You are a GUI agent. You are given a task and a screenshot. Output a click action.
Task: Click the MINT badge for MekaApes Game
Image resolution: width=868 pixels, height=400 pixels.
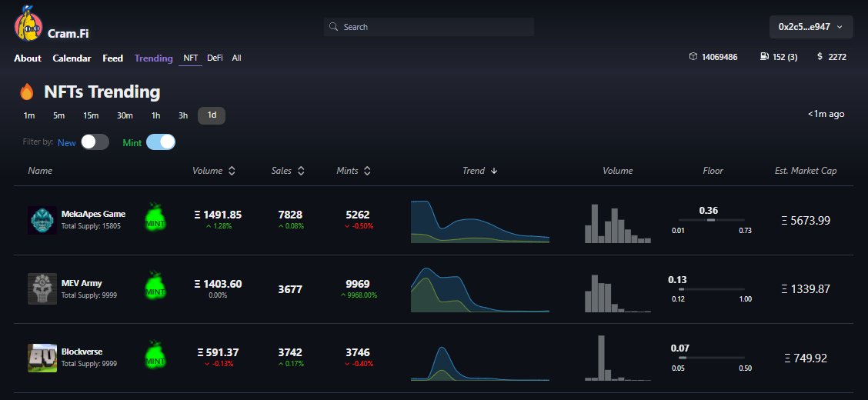155,218
